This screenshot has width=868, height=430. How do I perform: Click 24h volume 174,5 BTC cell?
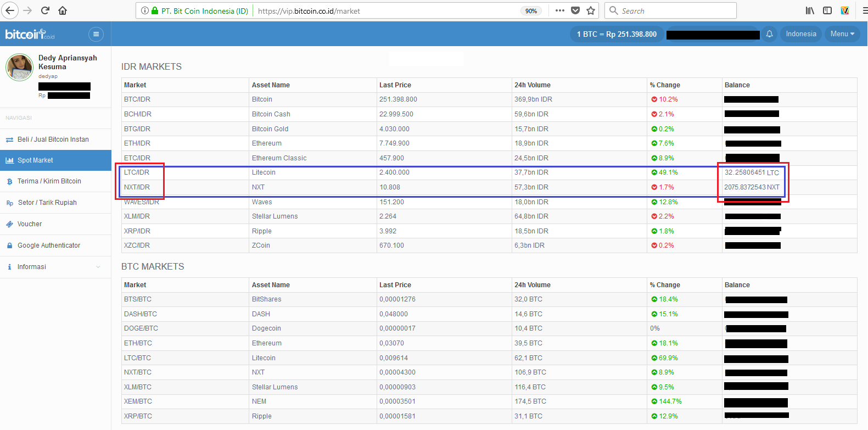(x=530, y=401)
